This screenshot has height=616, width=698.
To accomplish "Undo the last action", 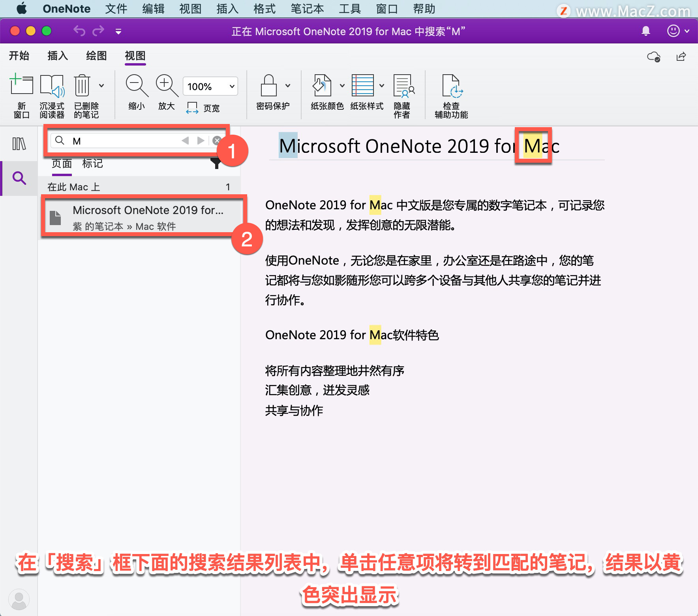I will pos(79,31).
